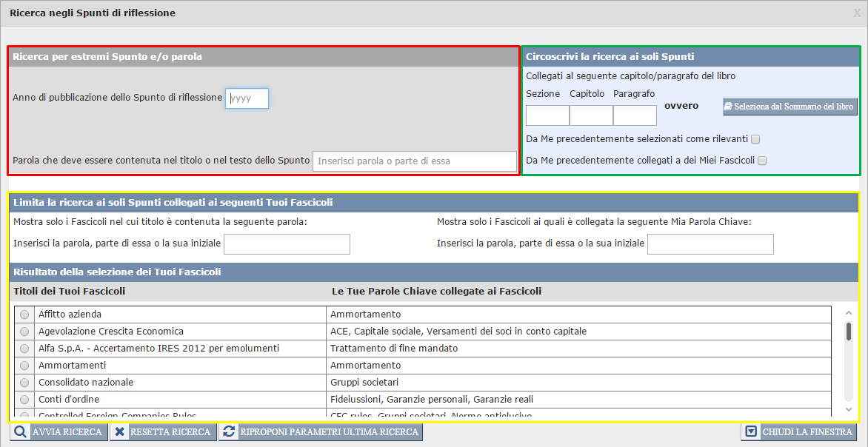The width and height of the screenshot is (868, 447).
Task: Focus the 'Inserisci parola o parte' field
Action: coord(414,161)
